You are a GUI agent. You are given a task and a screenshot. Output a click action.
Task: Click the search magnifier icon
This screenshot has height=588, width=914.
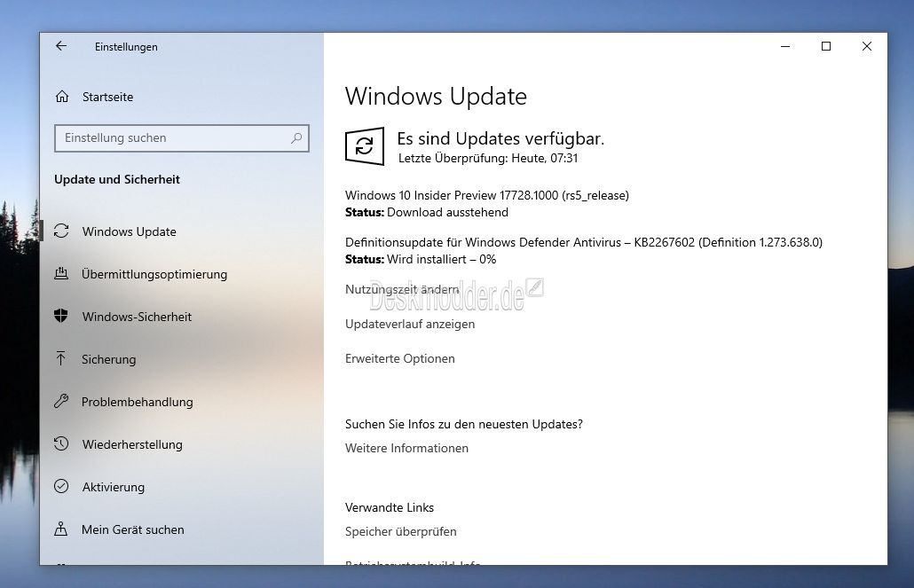pyautogui.click(x=296, y=138)
